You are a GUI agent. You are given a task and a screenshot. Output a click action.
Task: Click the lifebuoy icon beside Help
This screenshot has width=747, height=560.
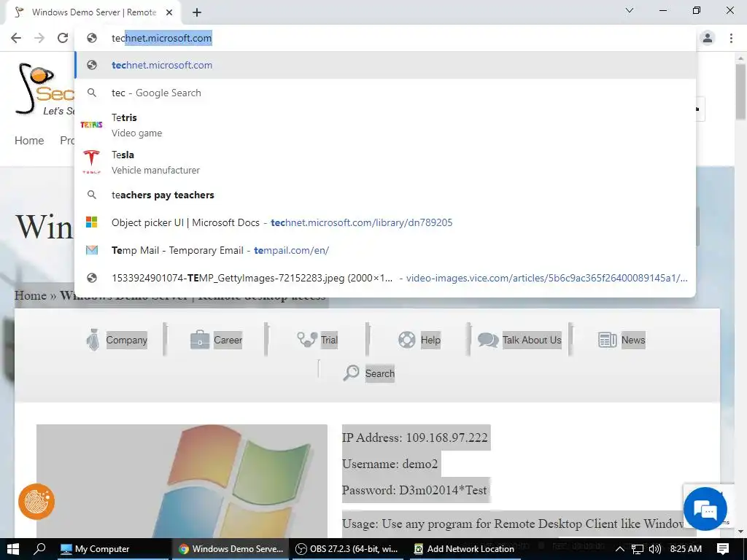coord(407,340)
